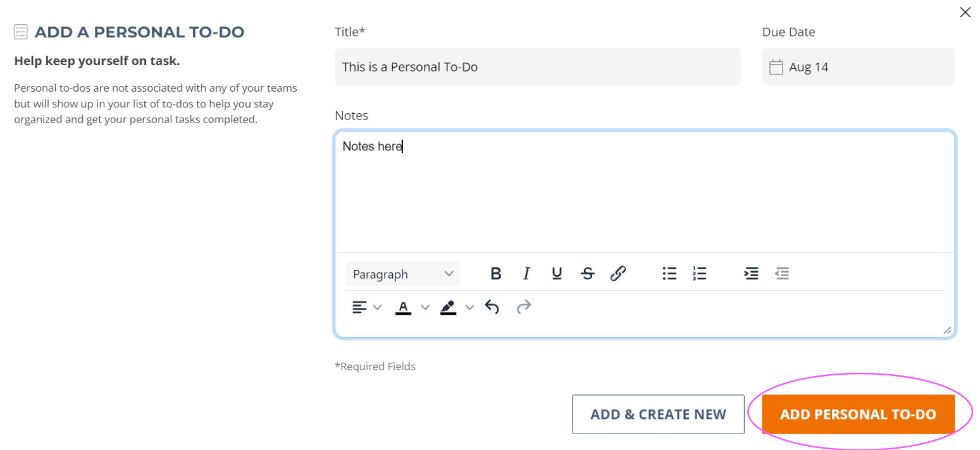Click the 'ADD A PERSONAL TO-DO' heading
980x450 pixels.
(139, 32)
